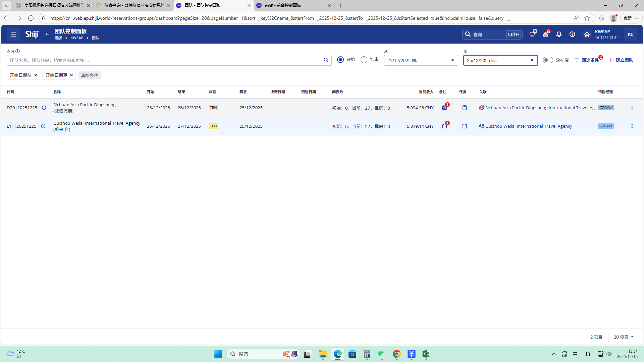Click the group query search input field
This screenshot has height=362, width=644.
[x=164, y=60]
